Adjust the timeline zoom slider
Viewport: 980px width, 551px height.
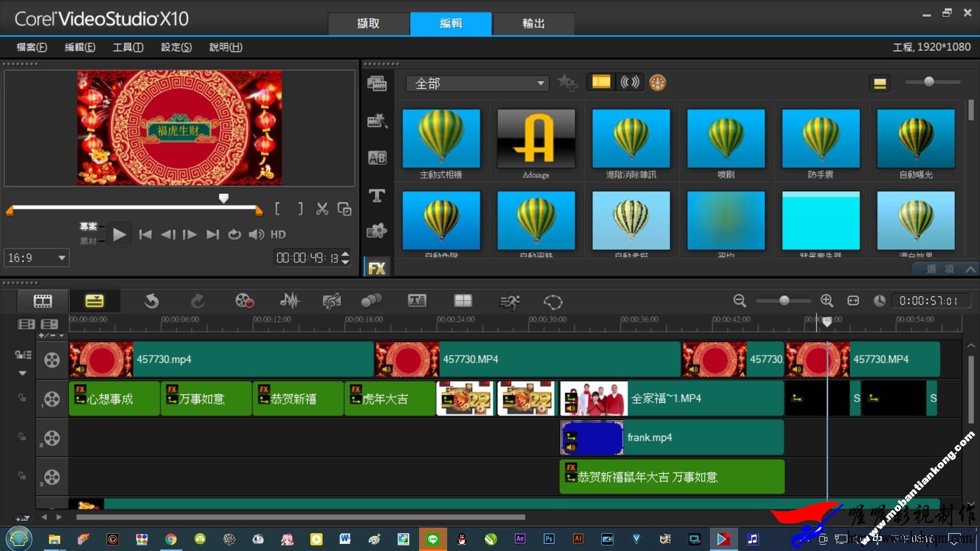pos(785,300)
